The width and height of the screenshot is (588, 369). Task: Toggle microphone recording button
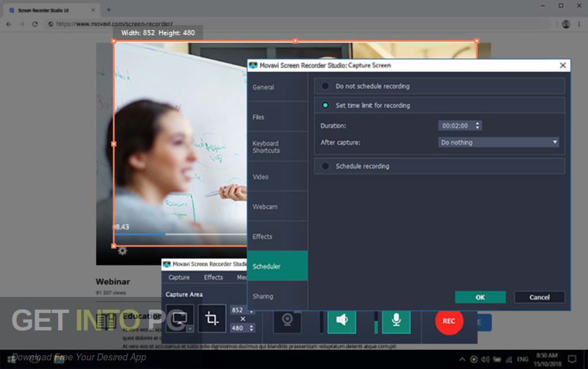point(396,321)
